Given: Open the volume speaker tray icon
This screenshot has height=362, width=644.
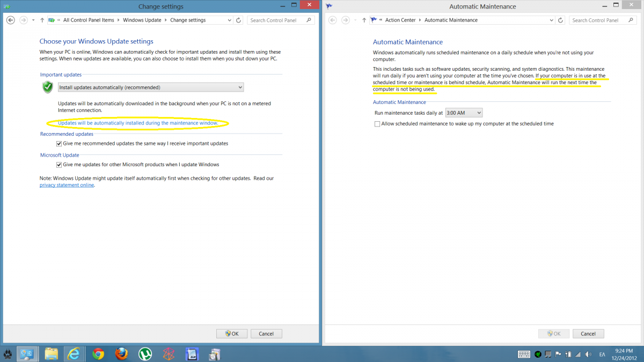Looking at the screenshot, I should pyautogui.click(x=589, y=354).
